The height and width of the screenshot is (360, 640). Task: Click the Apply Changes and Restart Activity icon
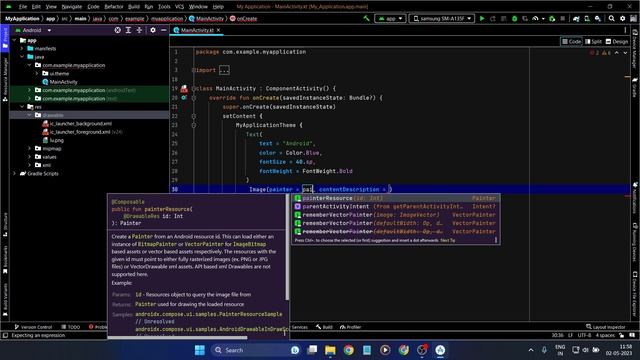coord(493,18)
